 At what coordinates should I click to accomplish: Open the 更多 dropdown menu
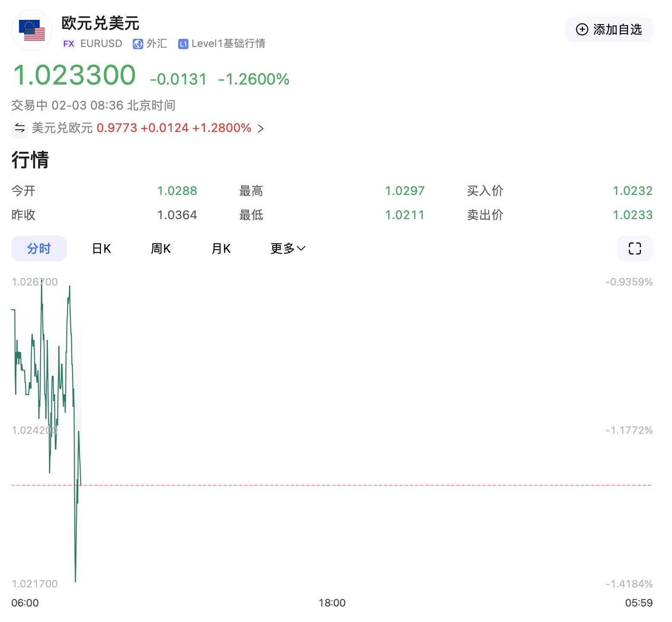pyautogui.click(x=283, y=248)
